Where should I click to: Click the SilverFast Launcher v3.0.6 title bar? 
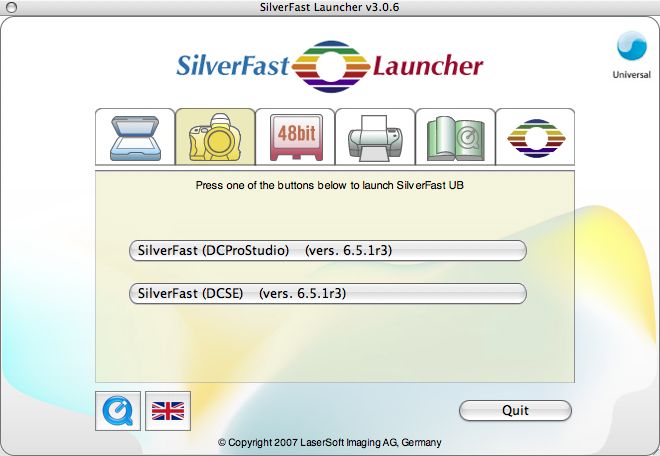point(330,9)
